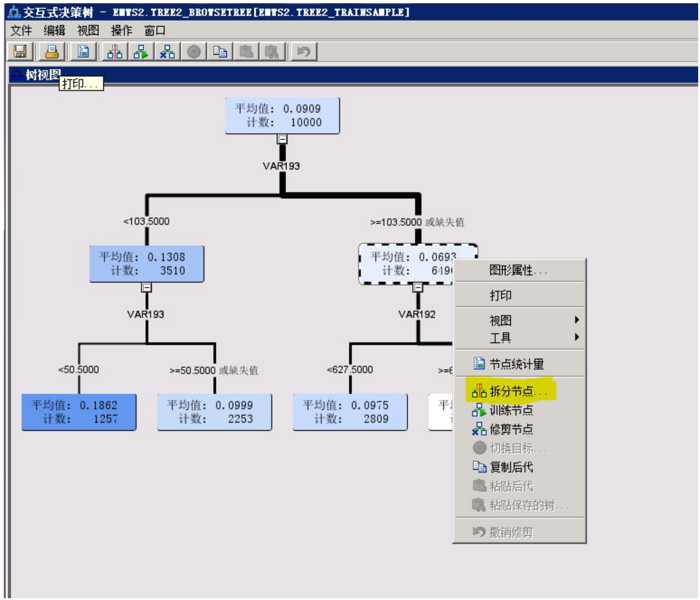Click 节点统计量 context menu entry
700x600 pixels.
516,364
